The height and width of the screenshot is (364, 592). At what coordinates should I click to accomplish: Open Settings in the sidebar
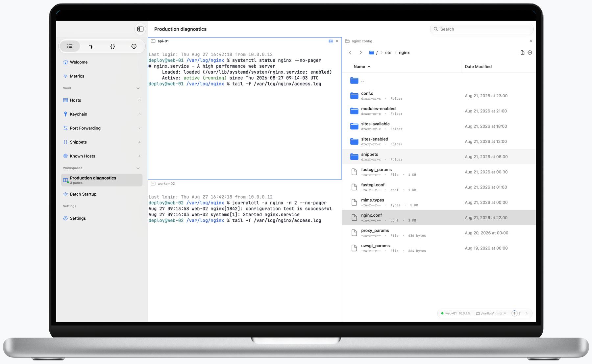coord(102,218)
